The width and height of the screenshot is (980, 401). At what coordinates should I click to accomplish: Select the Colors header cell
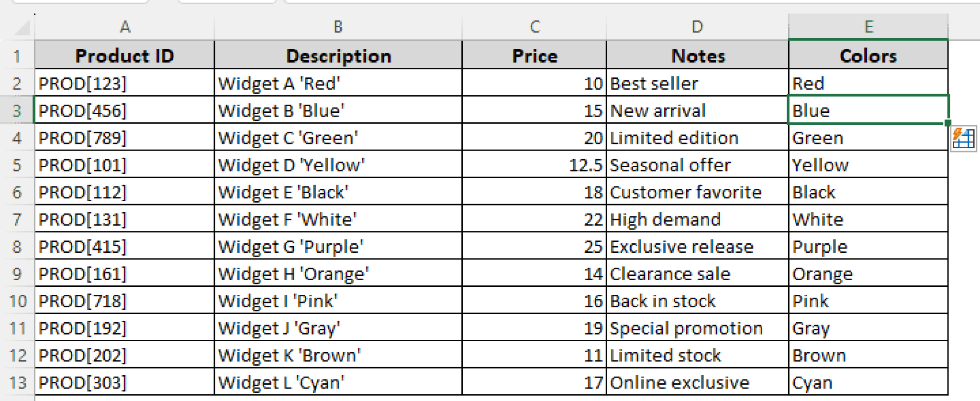click(868, 55)
